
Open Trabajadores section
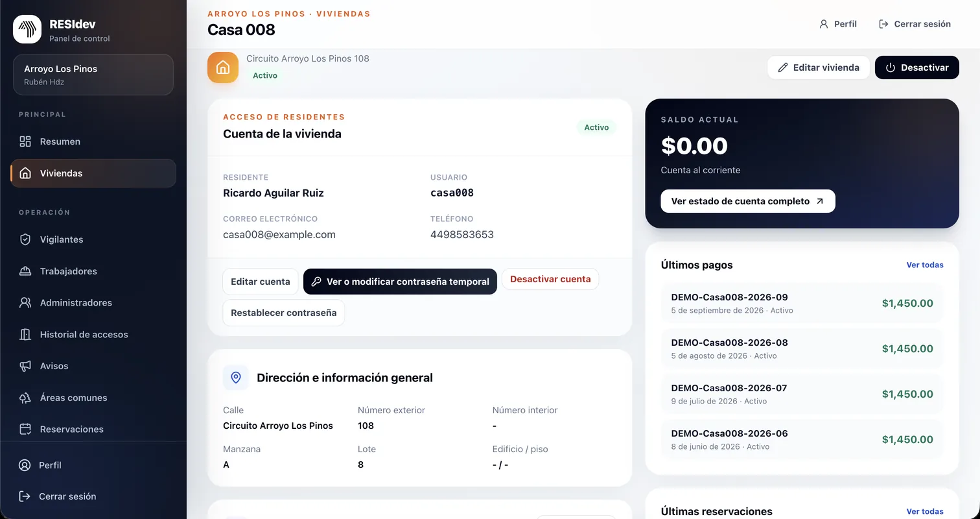click(x=93, y=271)
